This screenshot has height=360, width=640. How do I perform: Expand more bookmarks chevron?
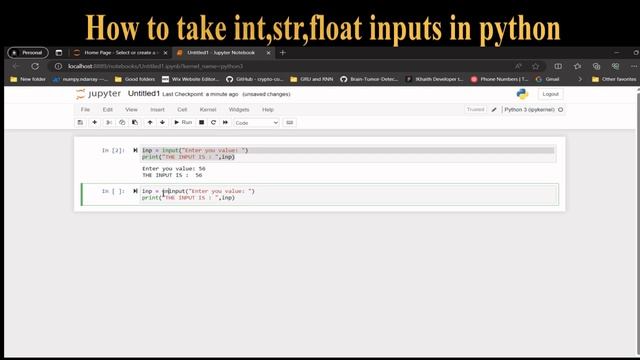pos(580,79)
